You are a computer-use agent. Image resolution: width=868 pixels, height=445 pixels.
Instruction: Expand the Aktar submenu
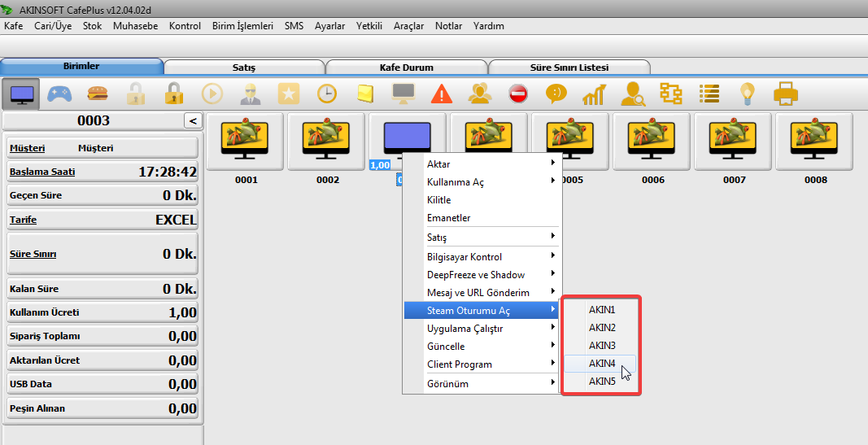482,164
